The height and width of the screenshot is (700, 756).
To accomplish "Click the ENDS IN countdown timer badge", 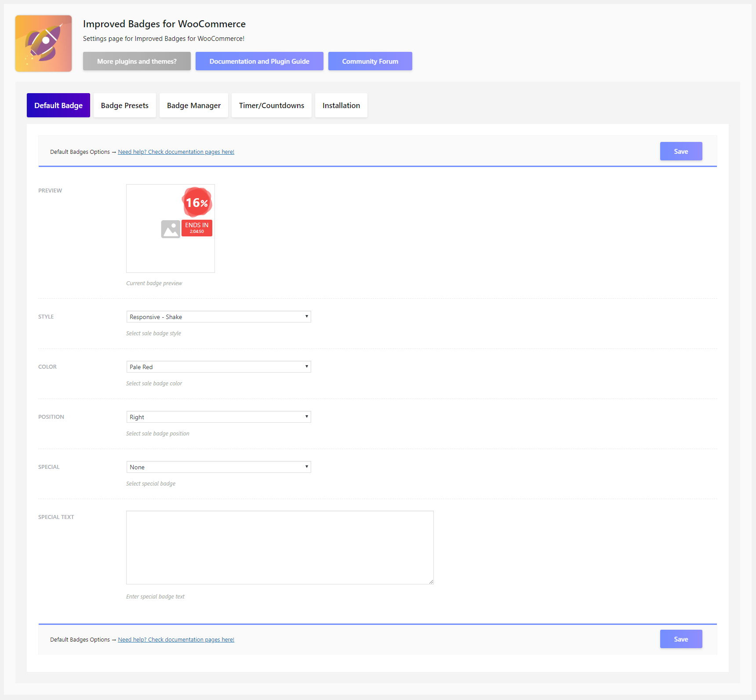I will [x=197, y=228].
